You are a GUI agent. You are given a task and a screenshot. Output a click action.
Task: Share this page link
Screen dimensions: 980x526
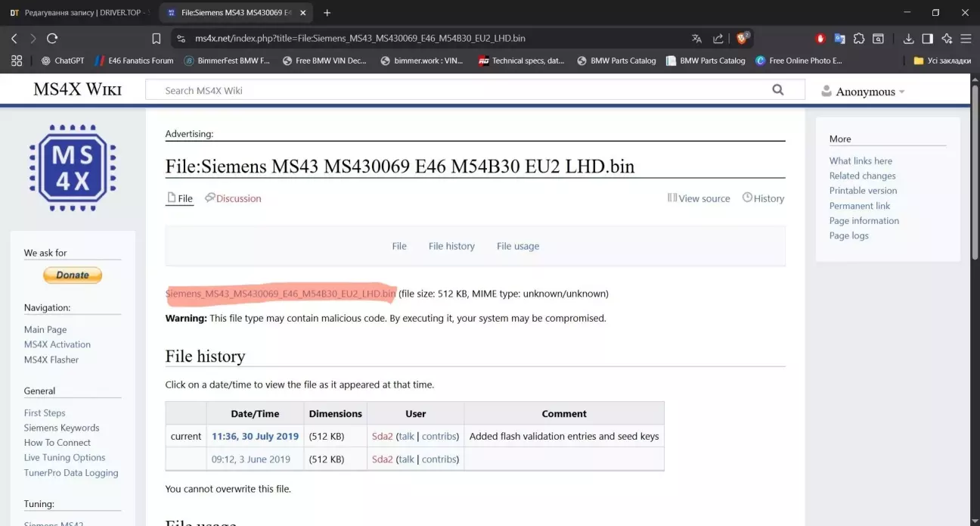click(x=718, y=39)
